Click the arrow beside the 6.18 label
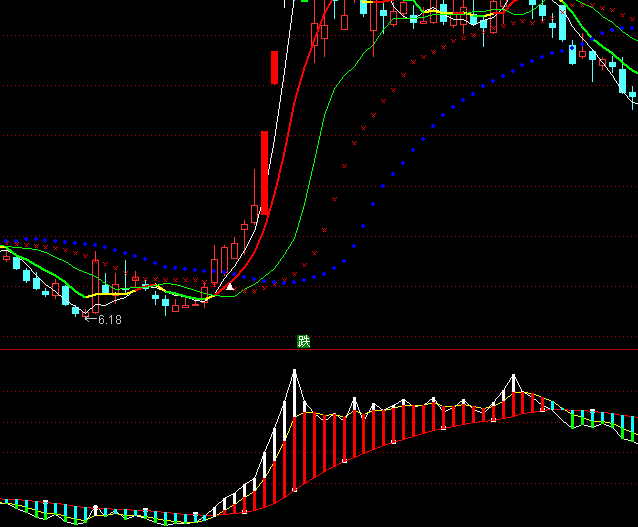The height and width of the screenshot is (527, 638). coord(89,319)
